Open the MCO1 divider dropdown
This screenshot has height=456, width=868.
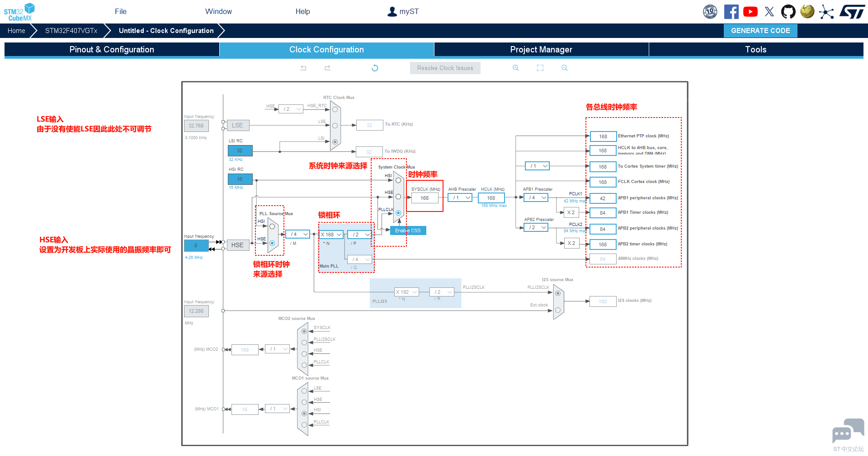(x=277, y=409)
